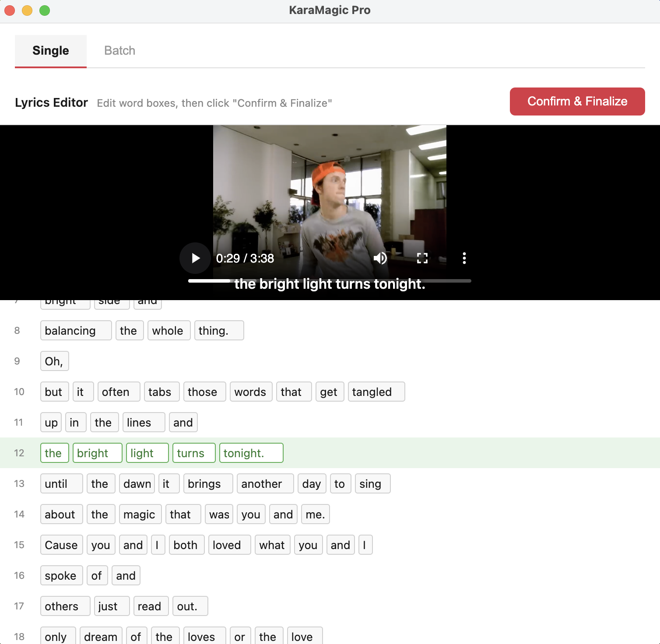Edit the word box 'spoke' in line 16
Viewport: 660px width, 644px height.
click(62, 576)
